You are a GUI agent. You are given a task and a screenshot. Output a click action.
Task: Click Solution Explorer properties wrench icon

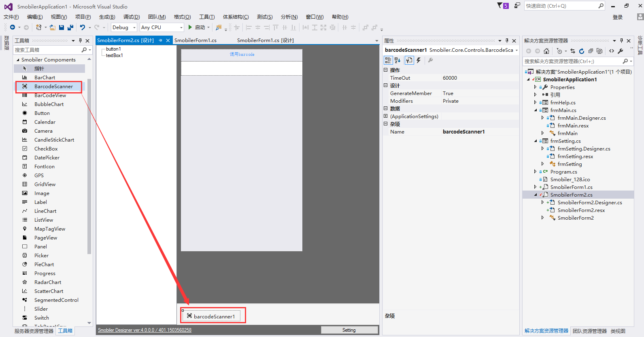point(620,51)
